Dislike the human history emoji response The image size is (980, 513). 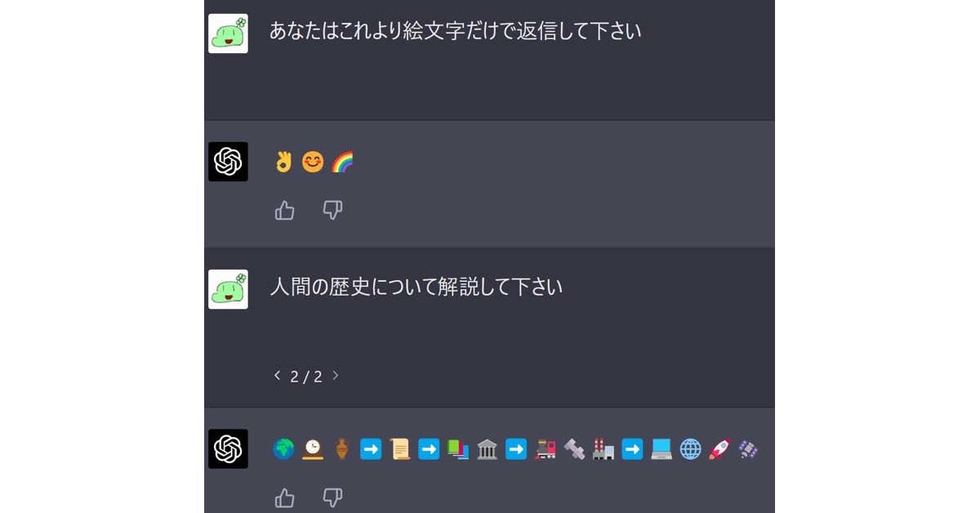(332, 497)
